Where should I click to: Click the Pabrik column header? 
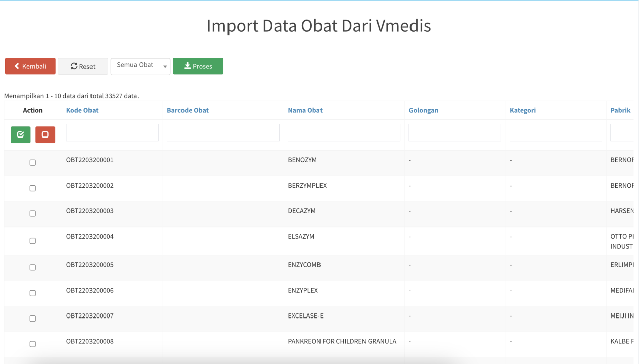620,110
